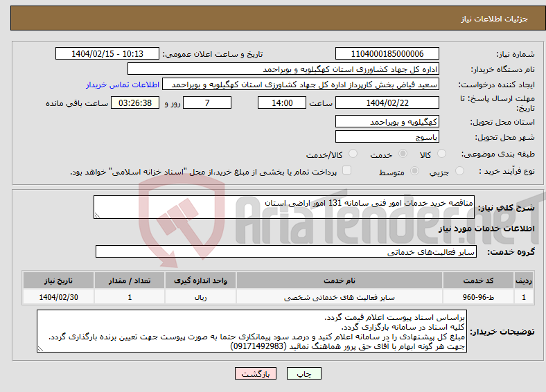
Task: Click the تاریخ نیاز column header
Action: [58, 280]
